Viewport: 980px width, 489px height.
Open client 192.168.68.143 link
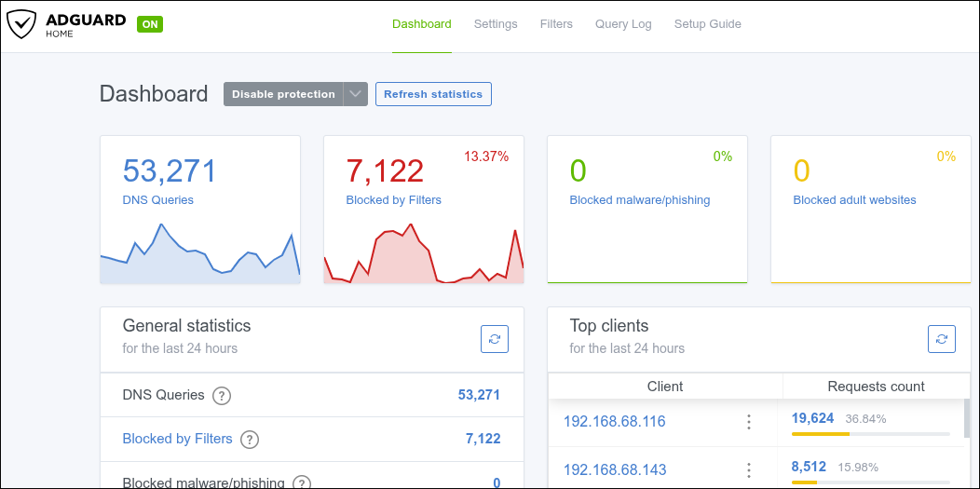(615, 469)
